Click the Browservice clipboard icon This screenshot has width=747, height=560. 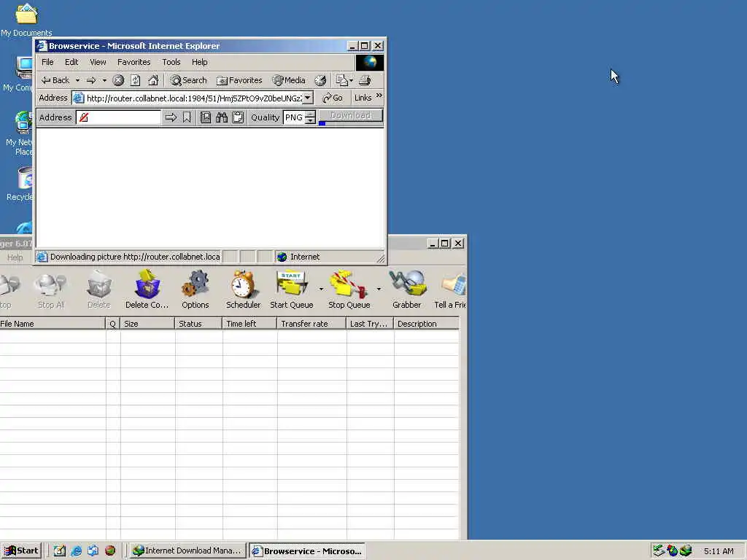point(238,117)
